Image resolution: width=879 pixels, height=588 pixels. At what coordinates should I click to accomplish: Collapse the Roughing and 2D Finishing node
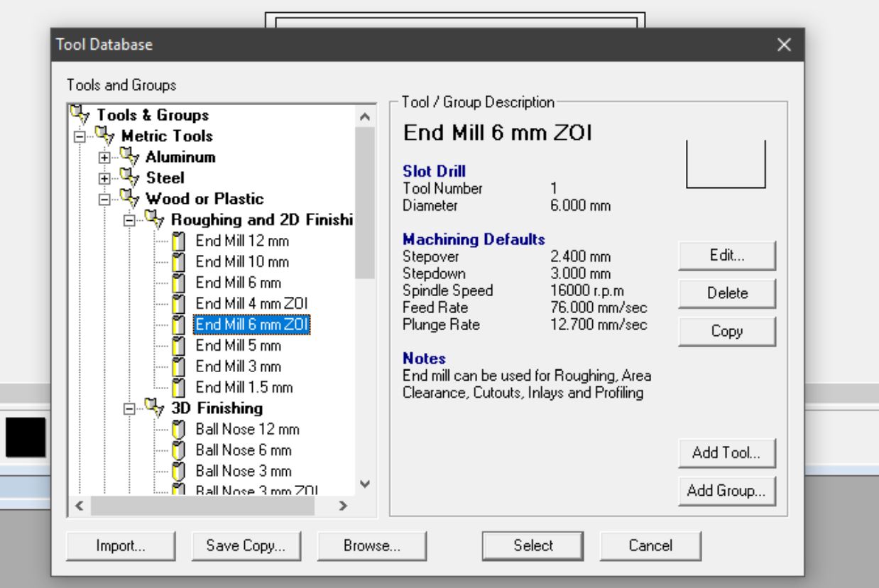click(x=130, y=219)
